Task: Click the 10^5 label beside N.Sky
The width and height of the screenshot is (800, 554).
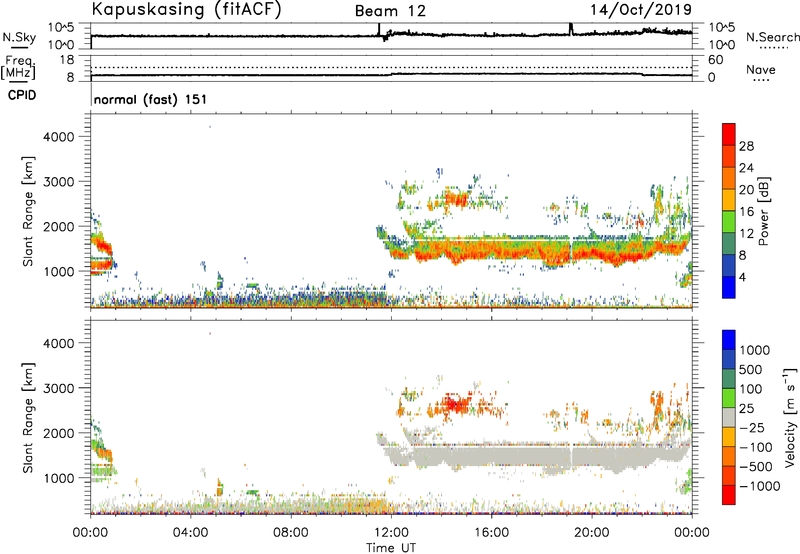Action: pyautogui.click(x=61, y=27)
